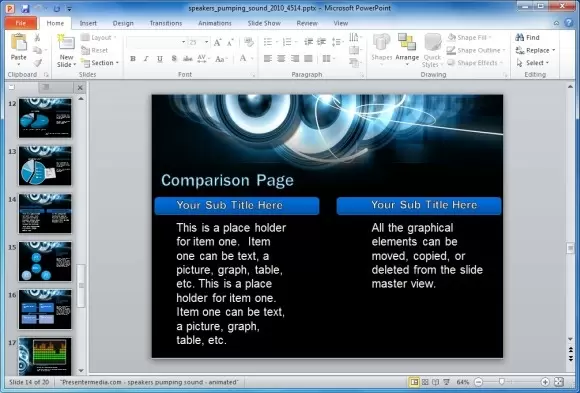Start Slide Show from status bar
The image size is (580, 393).
[446, 382]
